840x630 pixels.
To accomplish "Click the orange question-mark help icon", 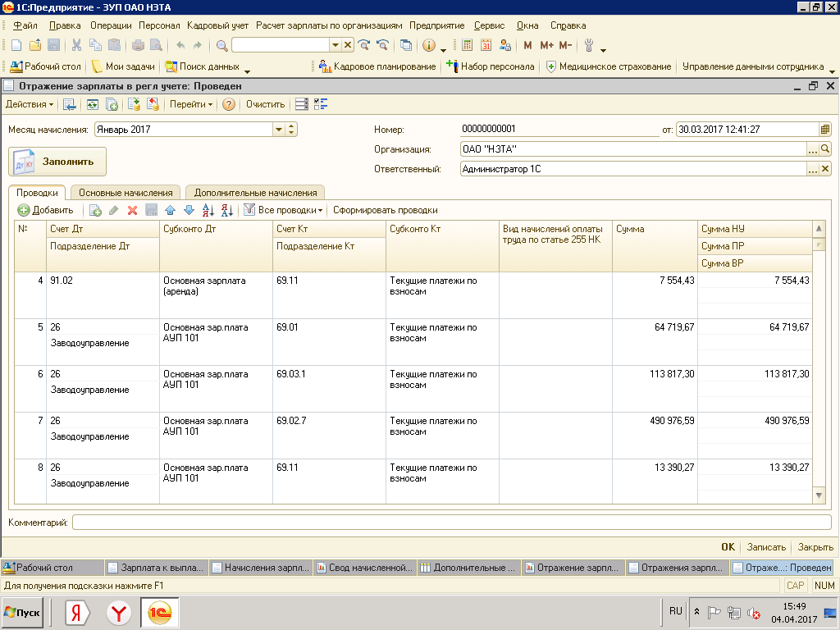I will click(x=229, y=104).
